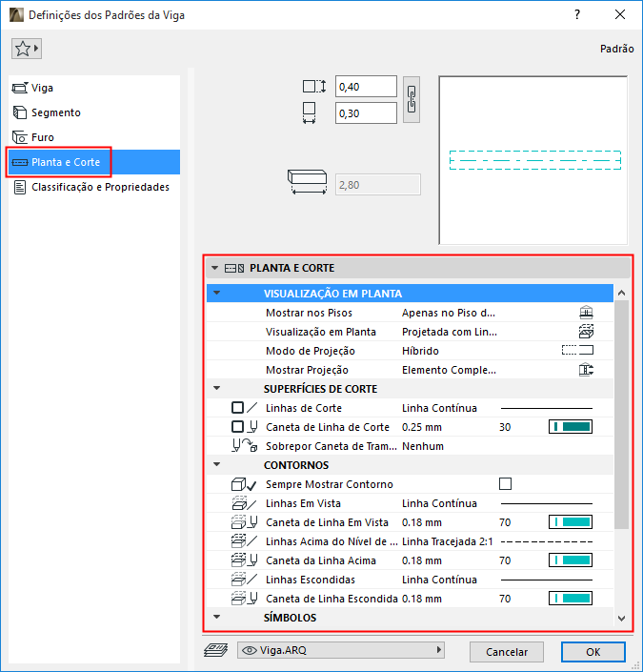Enable Sempre Mostrar Contorno checkbox
643x672 pixels.
(x=506, y=484)
